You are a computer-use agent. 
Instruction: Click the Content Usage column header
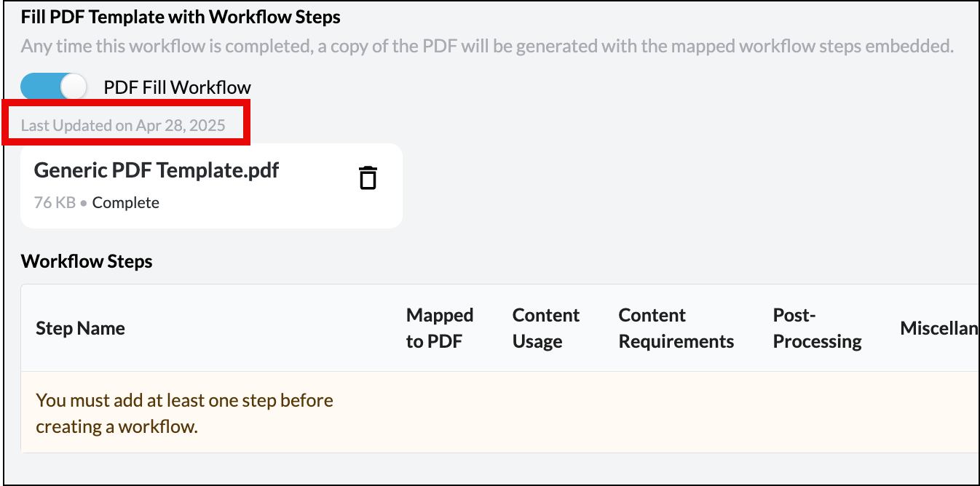point(546,328)
